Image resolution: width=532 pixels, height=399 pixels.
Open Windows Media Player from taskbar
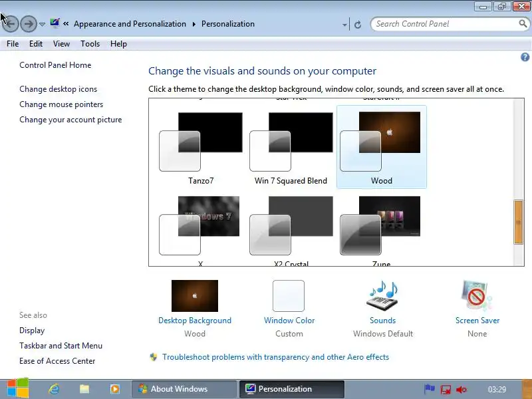pyautogui.click(x=114, y=389)
